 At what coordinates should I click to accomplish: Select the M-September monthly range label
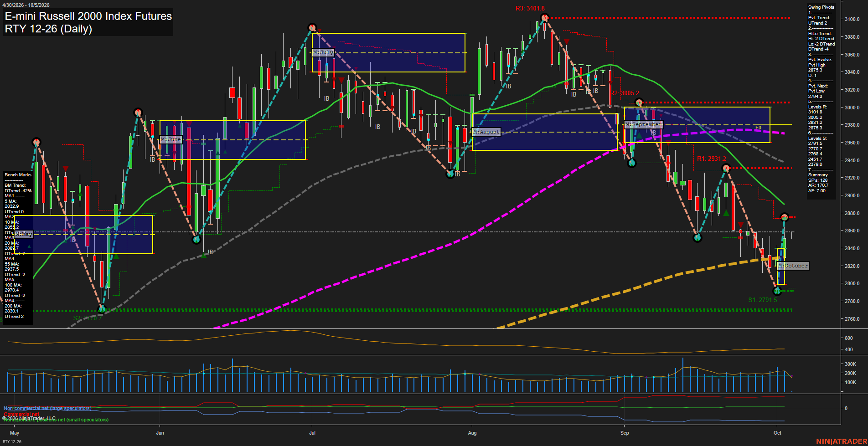[643, 124]
